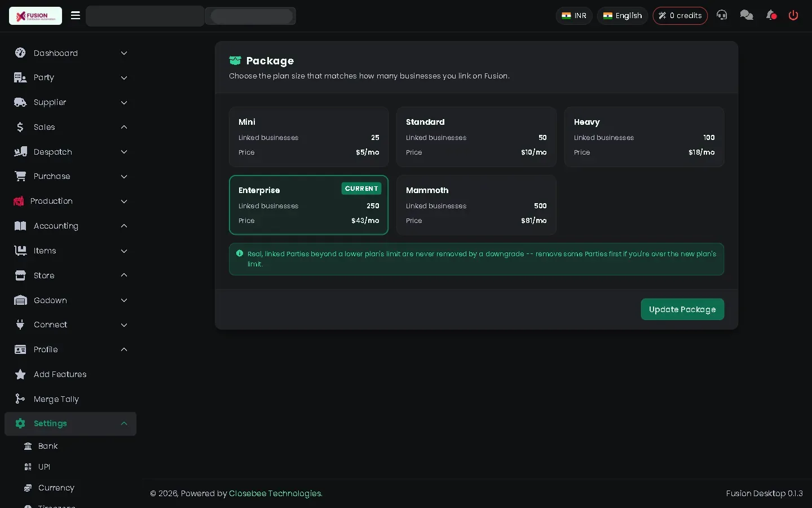Click the Update Package button
This screenshot has width=812, height=508.
pos(682,309)
